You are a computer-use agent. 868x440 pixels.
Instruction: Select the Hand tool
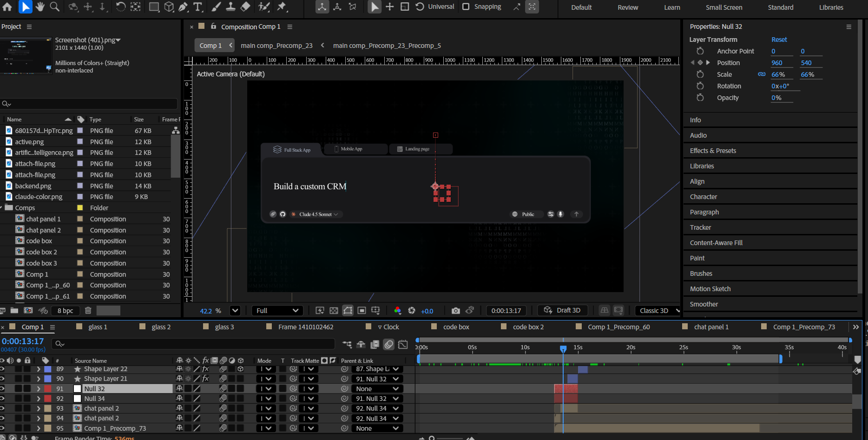40,7
